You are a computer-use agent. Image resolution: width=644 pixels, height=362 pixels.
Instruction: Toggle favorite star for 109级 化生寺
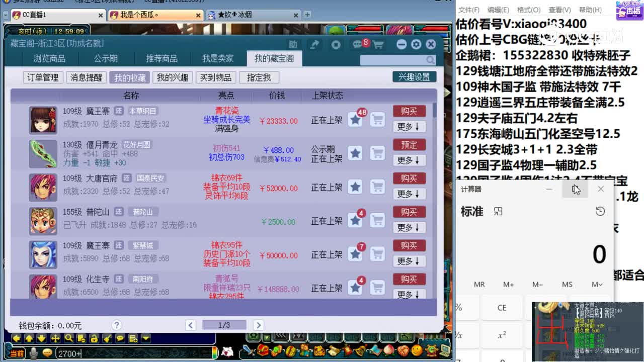click(355, 288)
